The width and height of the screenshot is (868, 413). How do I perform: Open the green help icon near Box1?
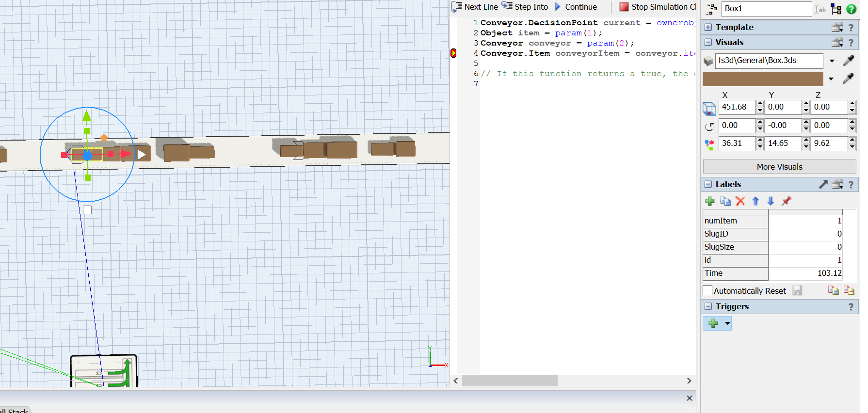tap(851, 9)
